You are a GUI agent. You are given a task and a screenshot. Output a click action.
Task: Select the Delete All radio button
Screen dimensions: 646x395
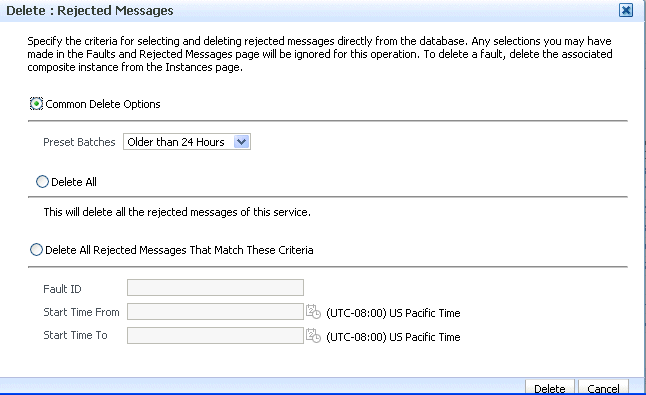point(42,182)
